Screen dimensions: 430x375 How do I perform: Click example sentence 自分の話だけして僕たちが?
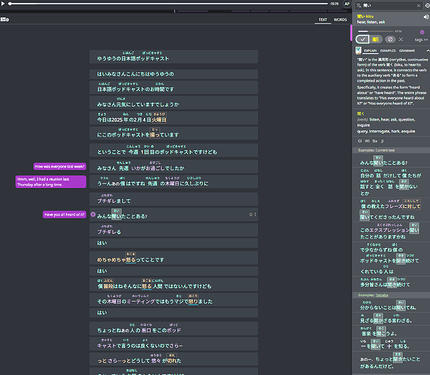(x=391, y=182)
